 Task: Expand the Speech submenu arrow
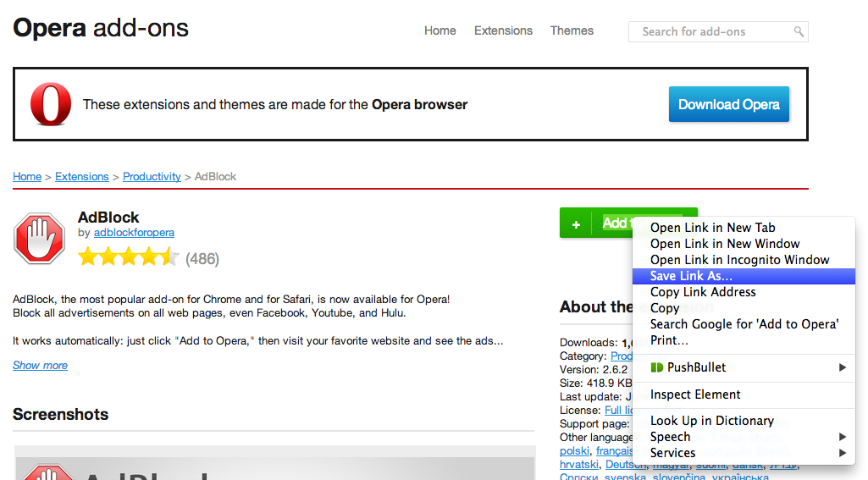pos(842,437)
